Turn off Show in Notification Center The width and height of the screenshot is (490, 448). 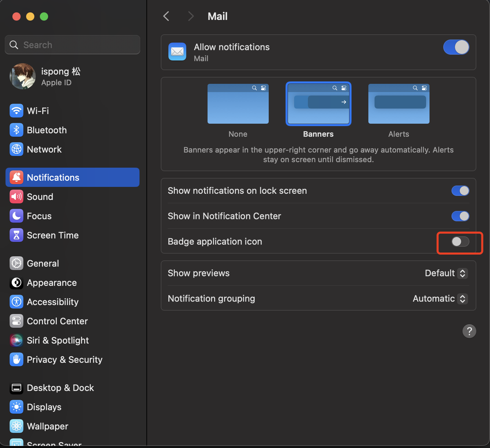pyautogui.click(x=460, y=216)
